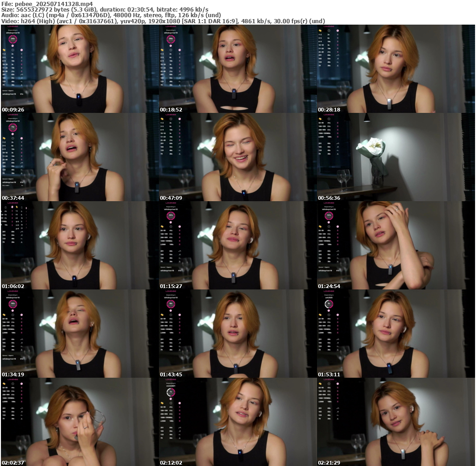Open the thumbnail at 01:53:11

tap(396, 334)
